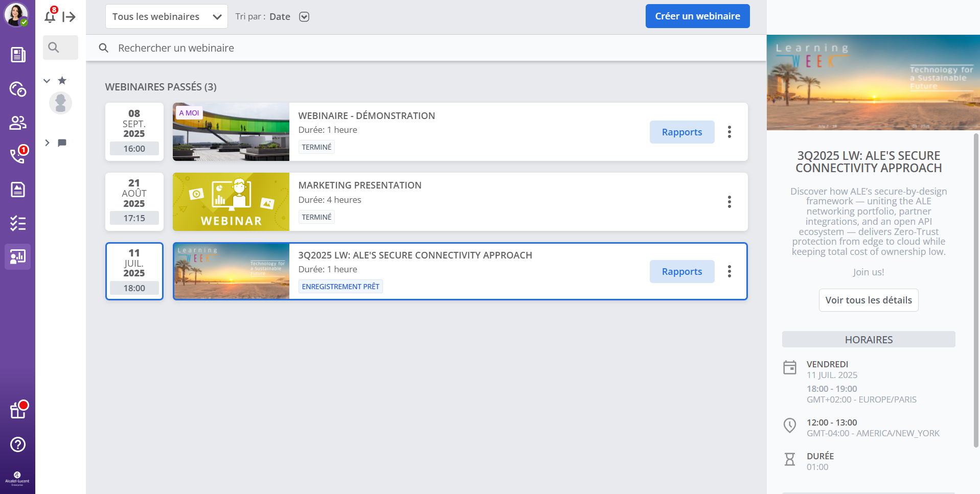Image resolution: width=980 pixels, height=494 pixels.
Task: Click the Learning Week banner in details panel
Action: click(873, 82)
